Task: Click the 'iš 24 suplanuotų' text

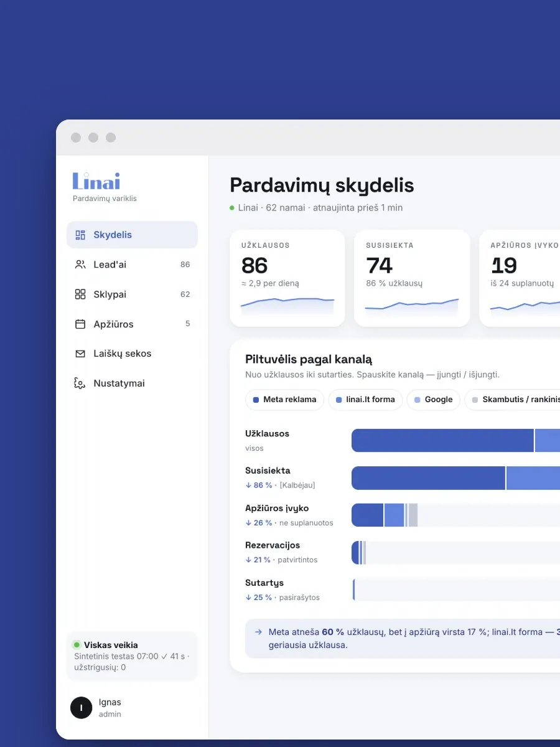Action: tap(522, 283)
